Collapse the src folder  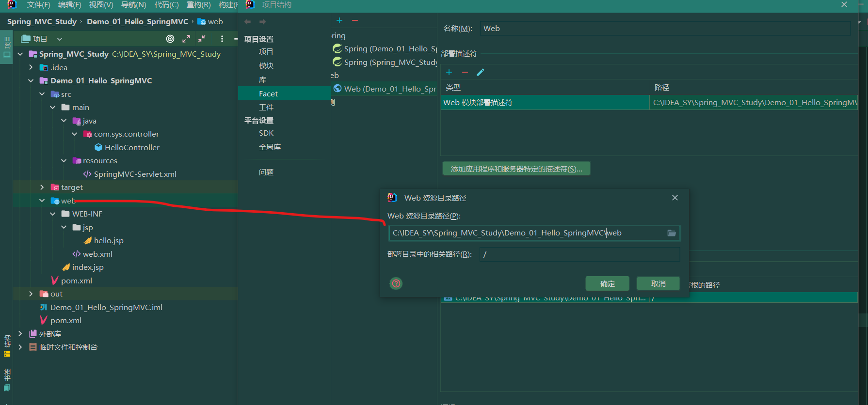(42, 94)
